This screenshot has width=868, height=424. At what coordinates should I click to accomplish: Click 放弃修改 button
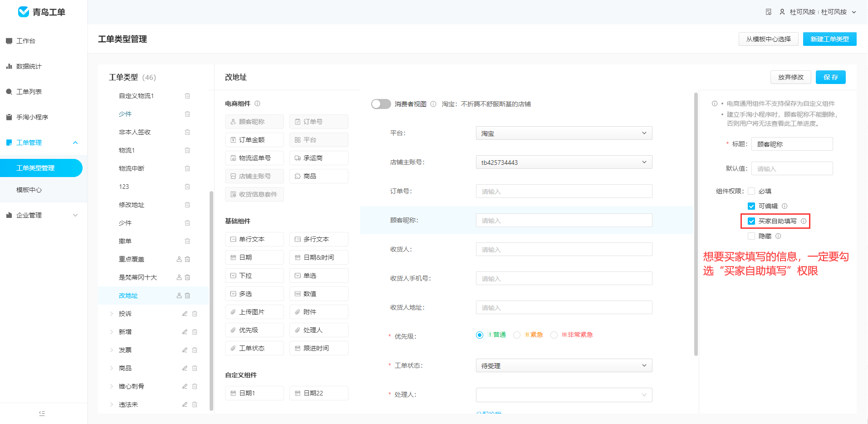click(x=791, y=77)
